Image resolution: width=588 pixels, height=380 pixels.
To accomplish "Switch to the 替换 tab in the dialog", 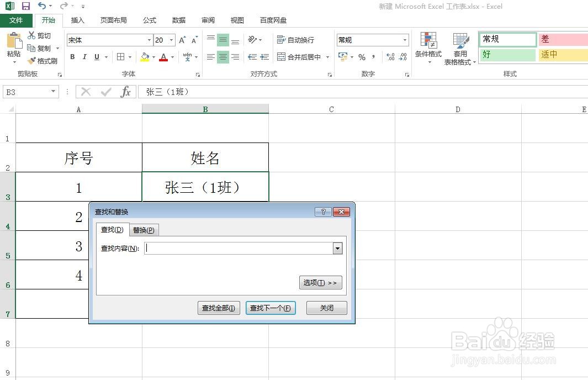I will [x=144, y=230].
